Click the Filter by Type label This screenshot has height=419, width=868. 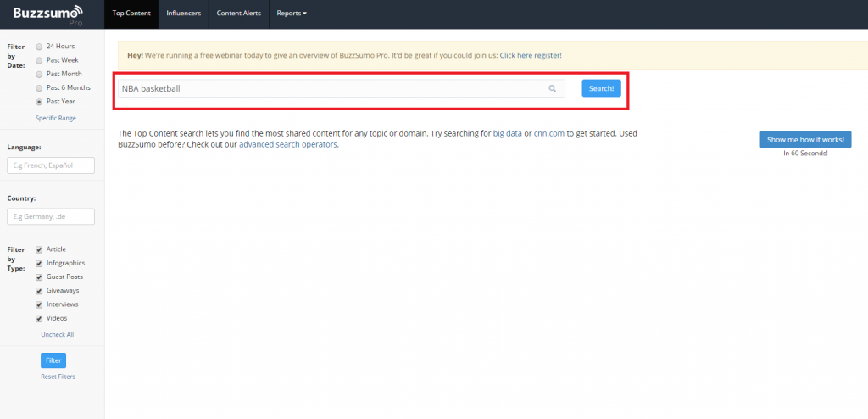pos(16,259)
